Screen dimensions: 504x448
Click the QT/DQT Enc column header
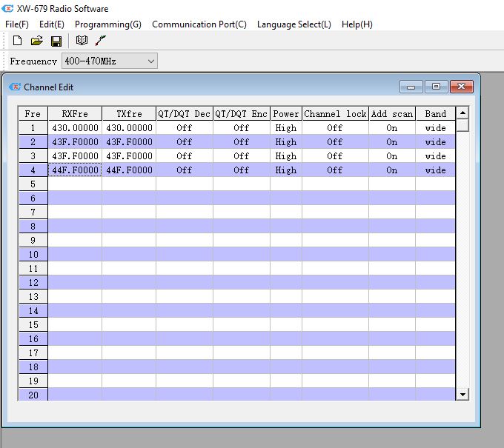point(242,114)
